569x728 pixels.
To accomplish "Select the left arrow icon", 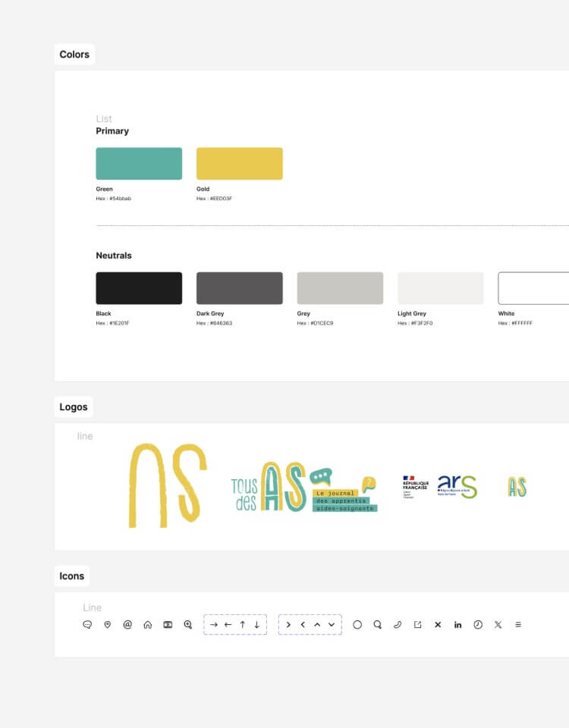I will point(228,624).
